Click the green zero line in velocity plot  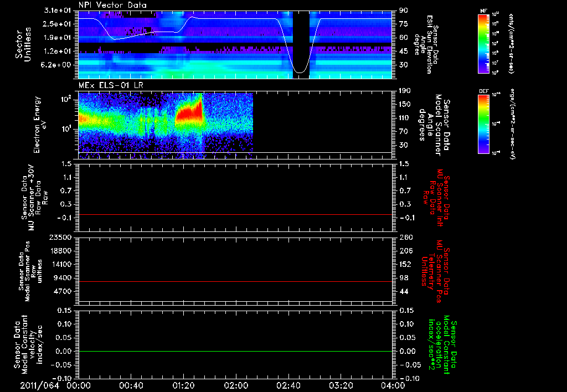click(235, 351)
